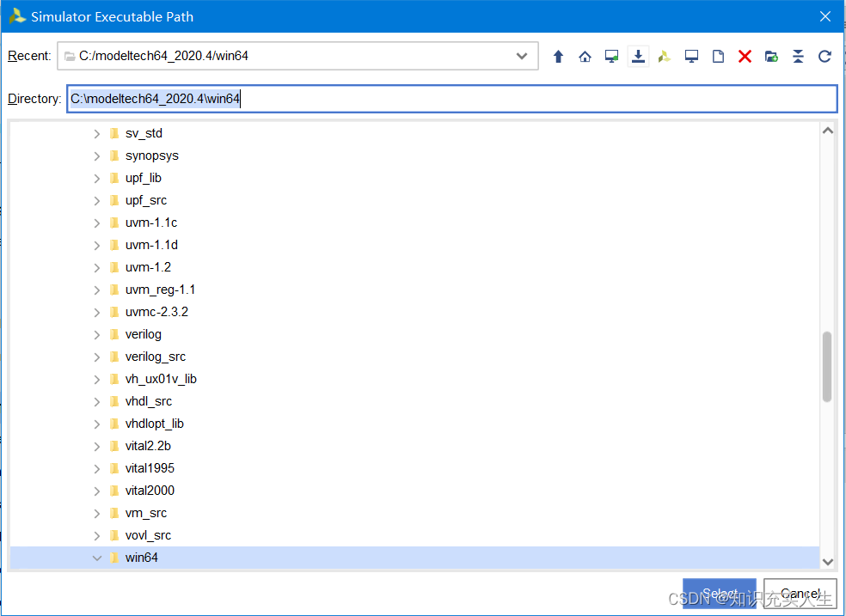Click the scroll up arrow of the folder list
Screen dimensions: 846x616
[828, 131]
